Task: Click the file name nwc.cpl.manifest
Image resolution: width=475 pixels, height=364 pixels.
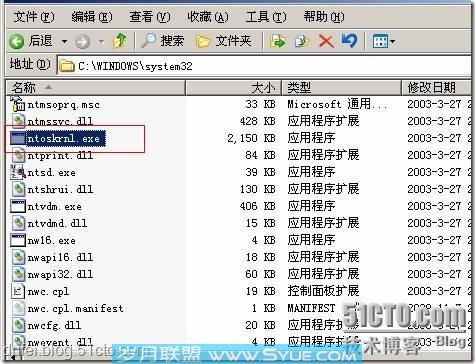Action: [x=75, y=308]
